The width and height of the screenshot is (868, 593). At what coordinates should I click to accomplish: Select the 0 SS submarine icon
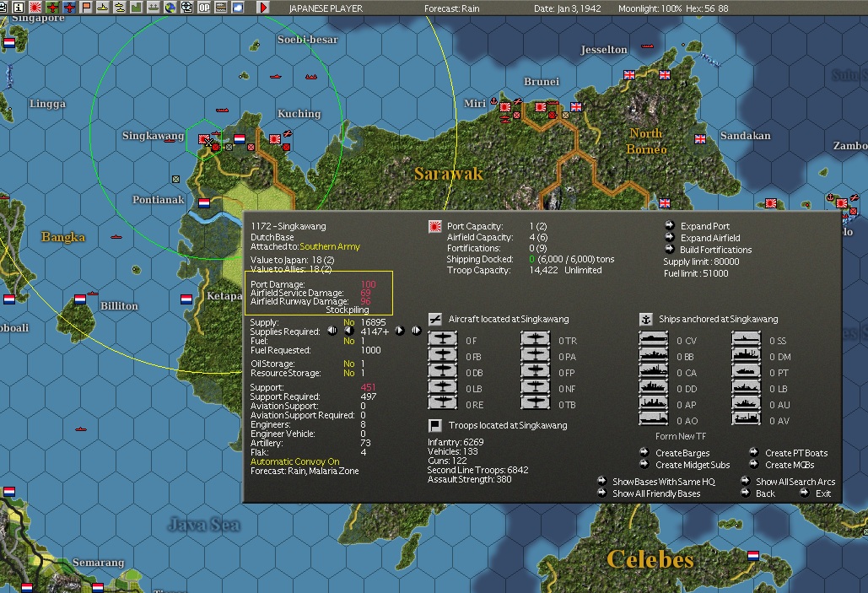[747, 339]
